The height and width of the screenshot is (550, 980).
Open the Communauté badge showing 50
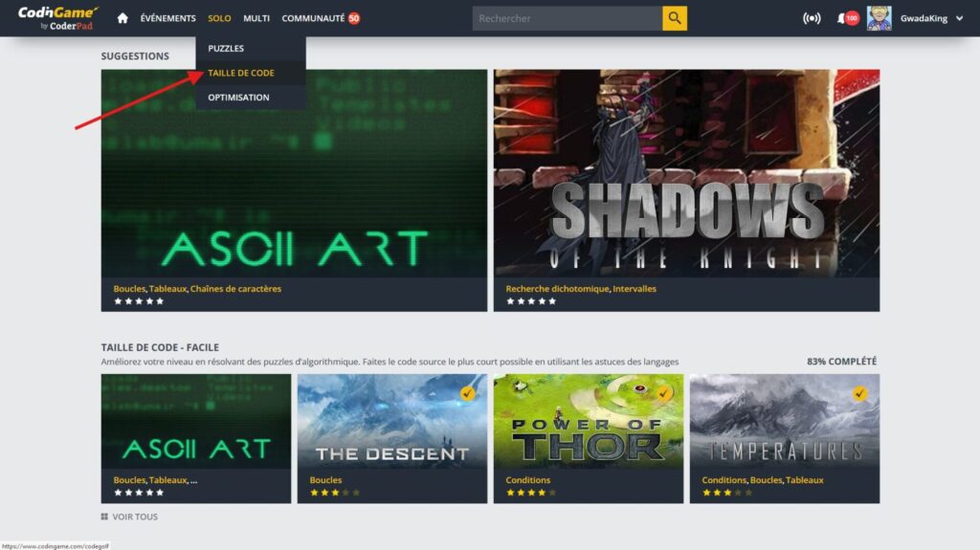[x=354, y=18]
